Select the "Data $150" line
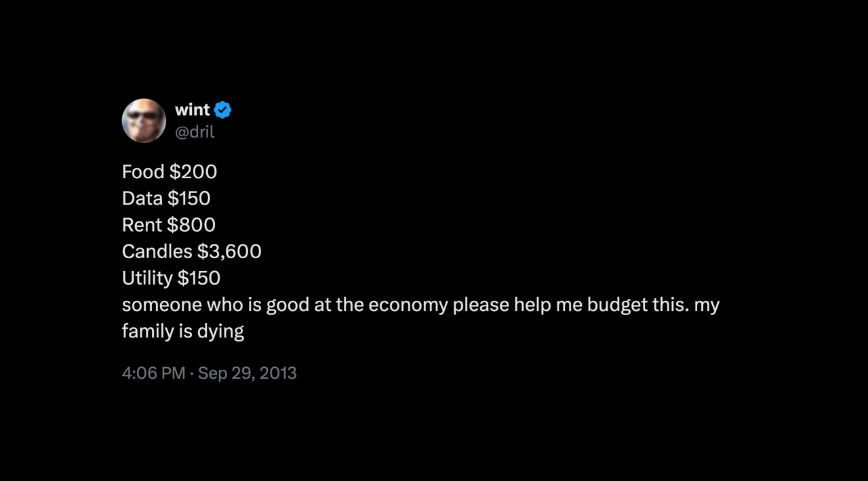This screenshot has height=481, width=868. pos(166,198)
